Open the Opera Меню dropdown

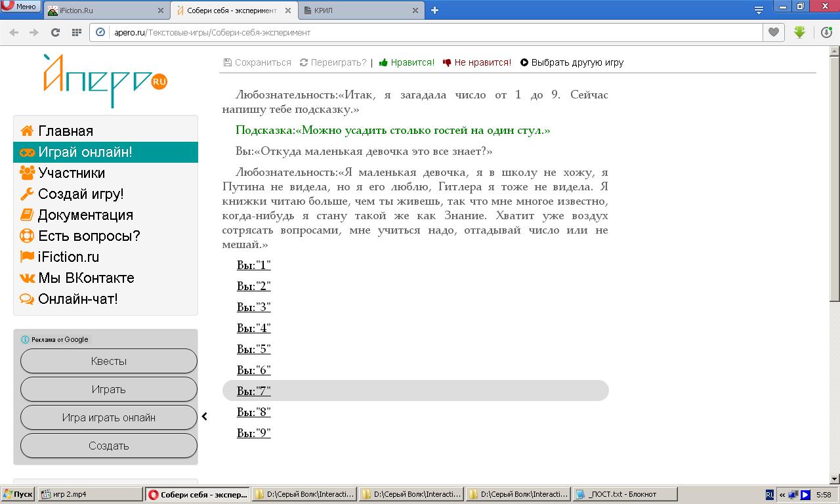point(20,7)
